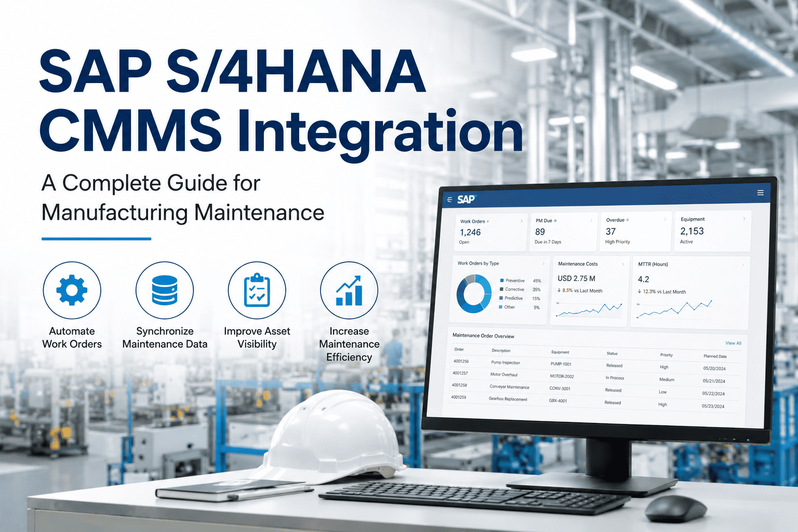Toggle the navigation icon left of the SAP logo
The height and width of the screenshot is (532, 798).
tap(449, 199)
